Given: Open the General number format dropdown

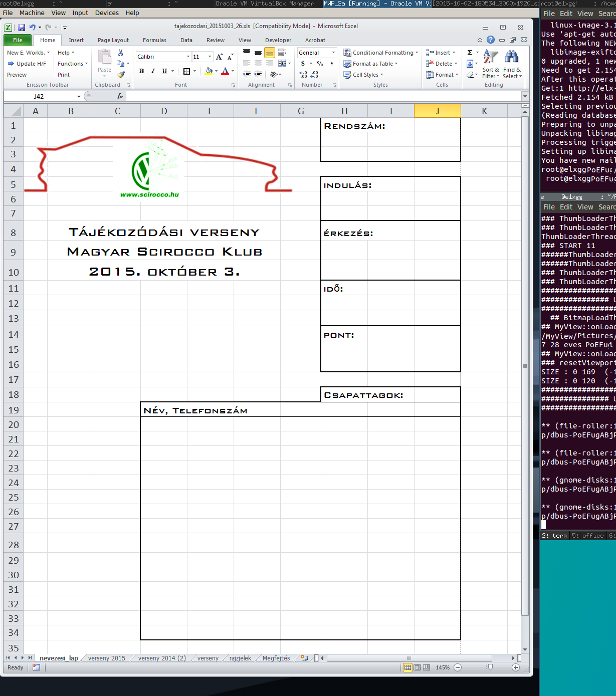Looking at the screenshot, I should 333,53.
